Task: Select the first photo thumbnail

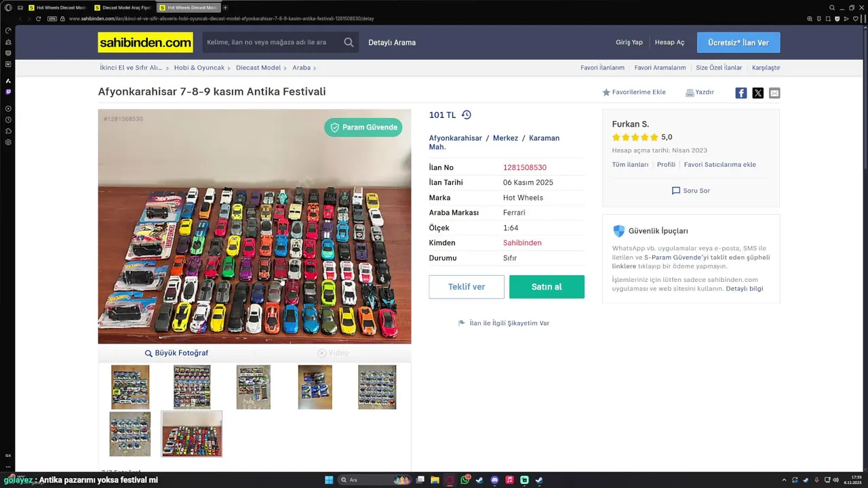Action: point(130,387)
